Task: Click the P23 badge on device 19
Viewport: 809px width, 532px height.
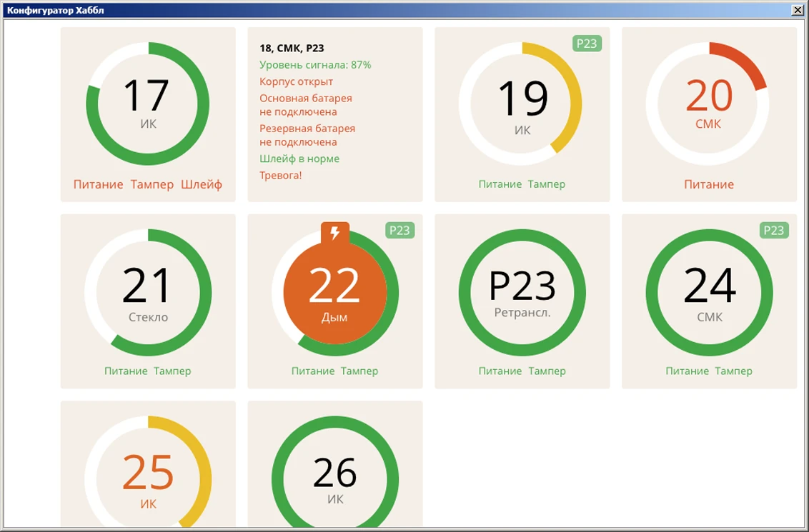Action: pos(587,44)
